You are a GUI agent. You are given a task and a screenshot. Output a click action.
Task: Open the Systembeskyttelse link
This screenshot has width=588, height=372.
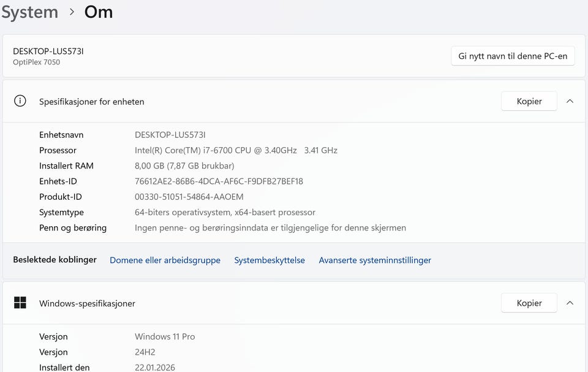[269, 260]
